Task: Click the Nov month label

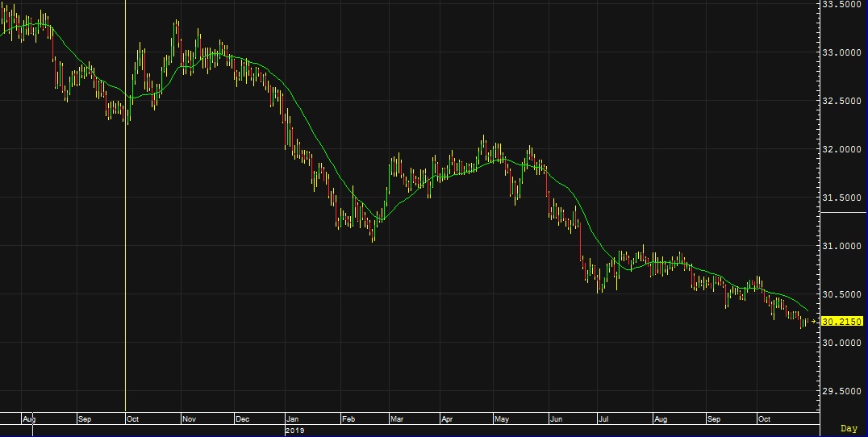Action: point(190,419)
